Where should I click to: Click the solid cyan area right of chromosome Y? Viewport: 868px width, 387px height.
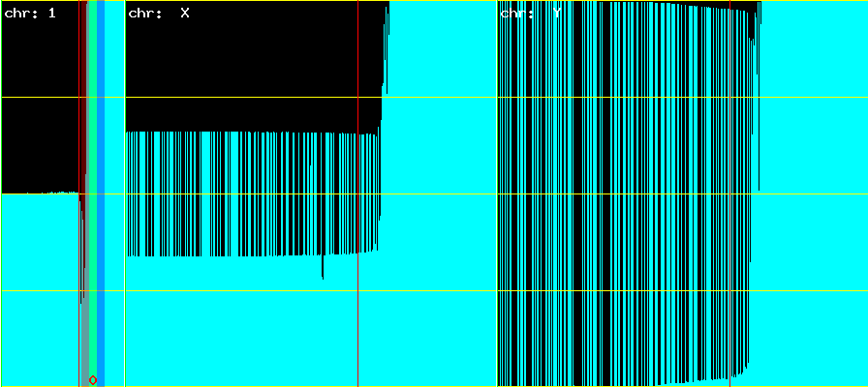point(814,242)
